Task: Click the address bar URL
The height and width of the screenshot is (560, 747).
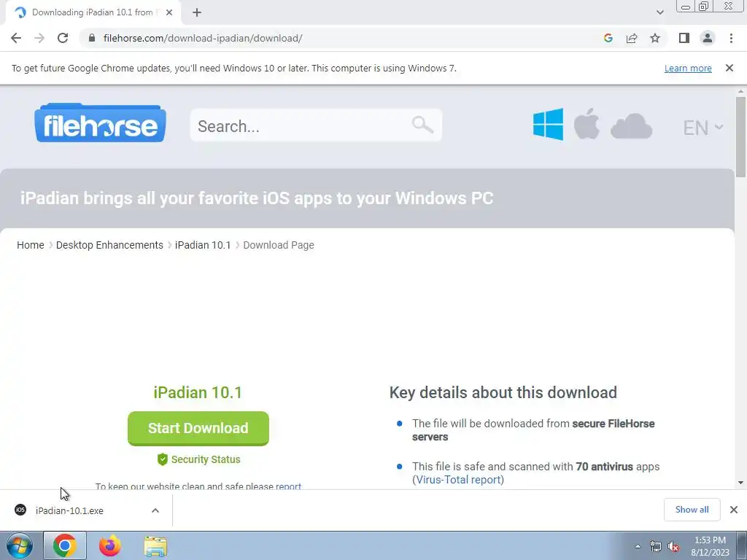Action: click(203, 38)
